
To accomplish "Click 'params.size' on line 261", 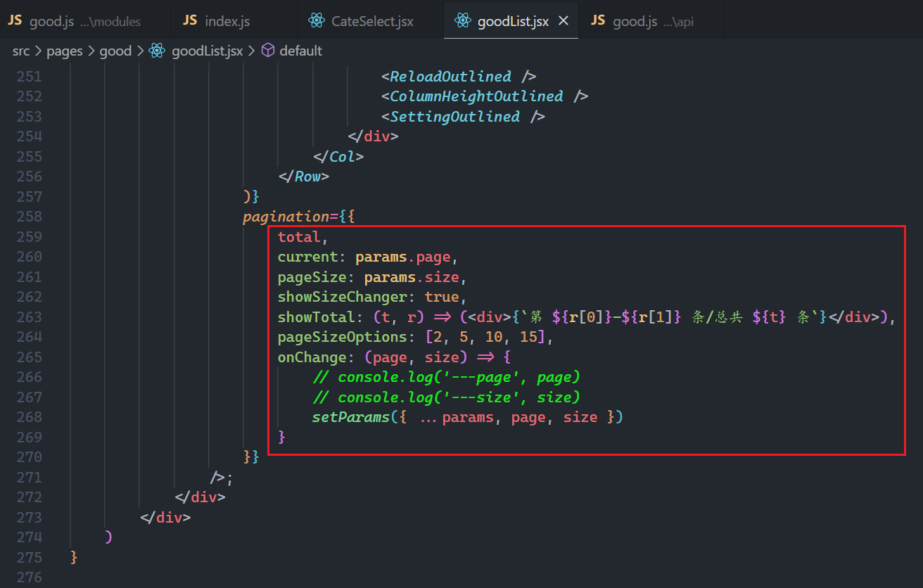I will pyautogui.click(x=412, y=276).
